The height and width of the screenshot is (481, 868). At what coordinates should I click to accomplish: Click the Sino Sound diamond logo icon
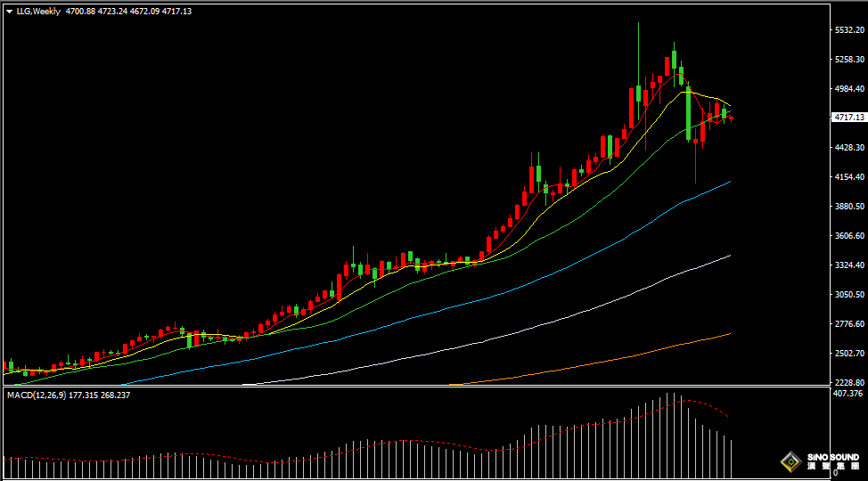tap(790, 461)
